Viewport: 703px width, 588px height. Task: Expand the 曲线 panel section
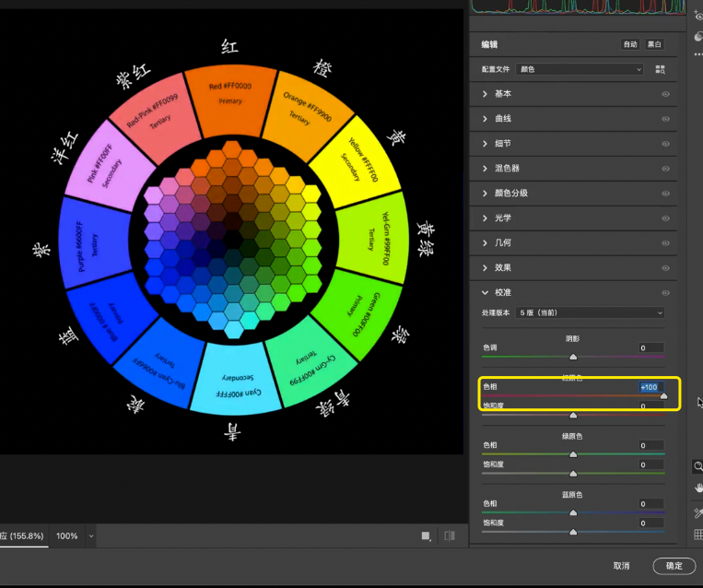point(503,119)
